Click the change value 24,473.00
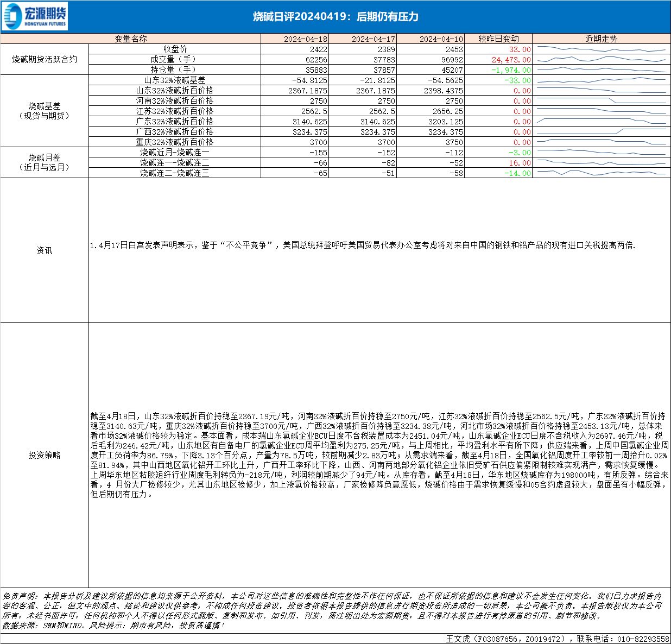 click(511, 60)
